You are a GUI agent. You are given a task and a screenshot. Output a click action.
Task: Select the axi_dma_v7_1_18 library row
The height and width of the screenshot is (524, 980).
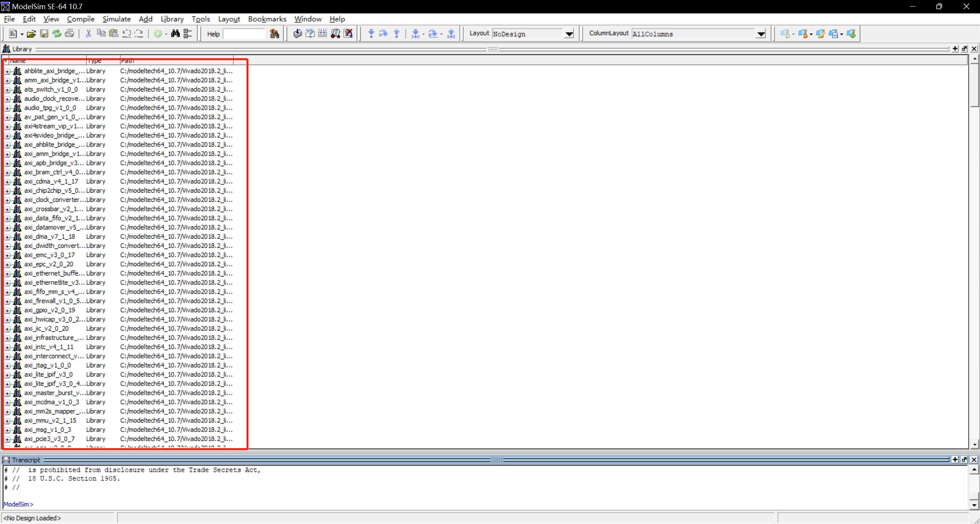50,237
